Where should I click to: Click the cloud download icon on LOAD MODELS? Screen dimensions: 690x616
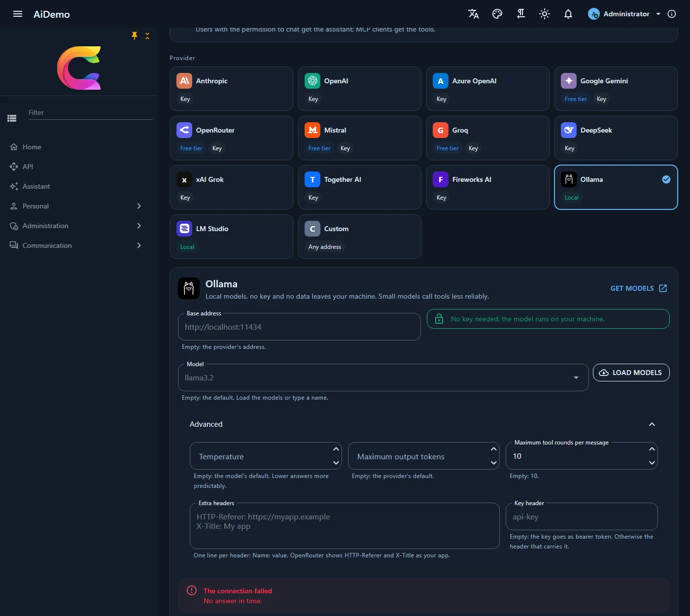click(x=604, y=373)
